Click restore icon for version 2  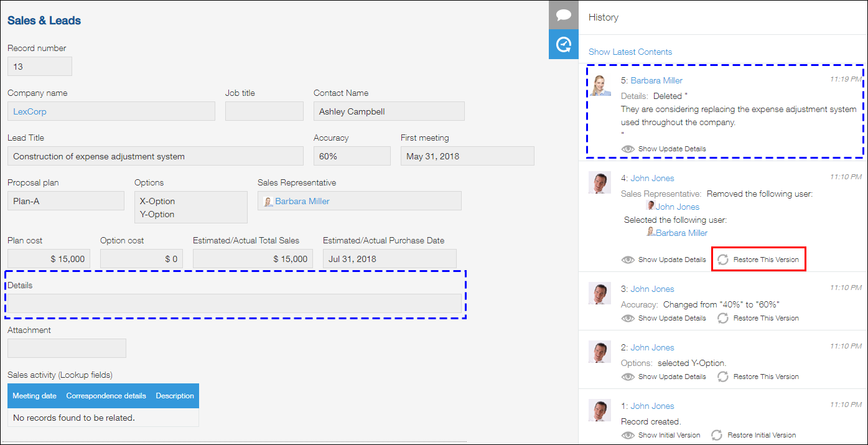pos(722,377)
